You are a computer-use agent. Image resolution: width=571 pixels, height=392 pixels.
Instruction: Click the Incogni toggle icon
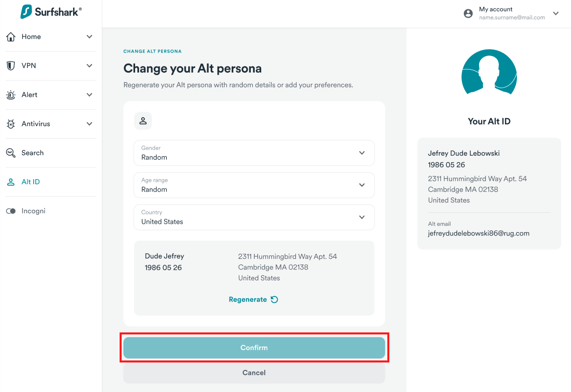pyautogui.click(x=11, y=211)
